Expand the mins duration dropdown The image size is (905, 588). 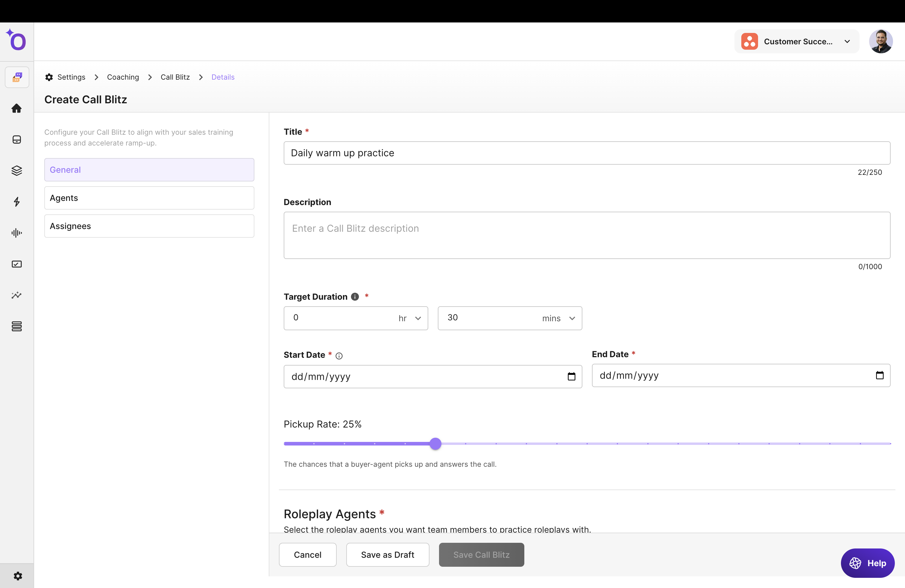(572, 318)
